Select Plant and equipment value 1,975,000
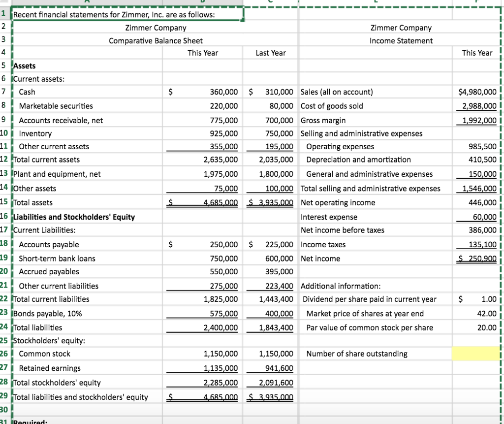The image size is (504, 424). point(220,174)
